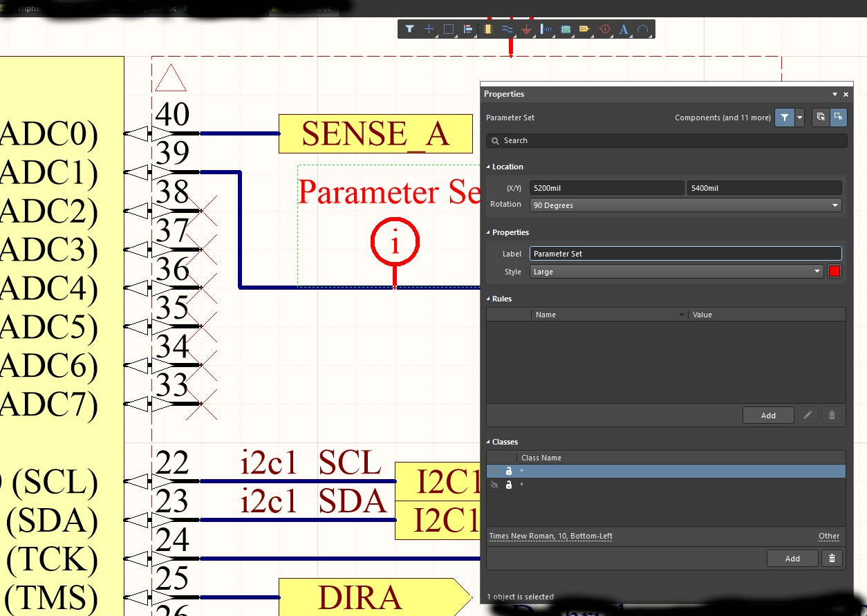Viewport: 867px width, 616px height.
Task: Pick the ground power port icon
Action: tap(526, 29)
